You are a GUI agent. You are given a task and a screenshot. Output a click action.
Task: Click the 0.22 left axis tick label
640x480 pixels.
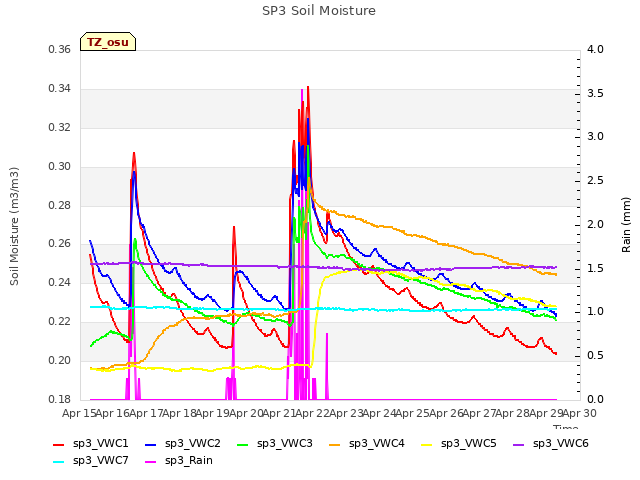click(x=59, y=322)
